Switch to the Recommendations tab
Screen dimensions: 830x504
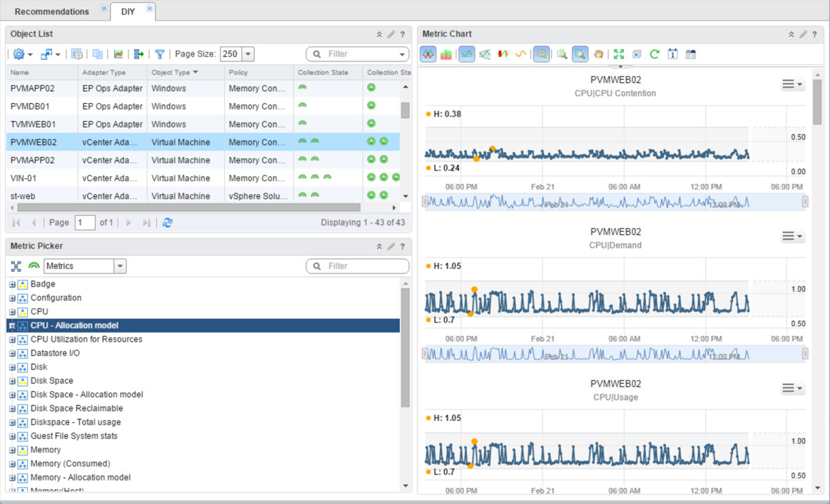point(52,11)
